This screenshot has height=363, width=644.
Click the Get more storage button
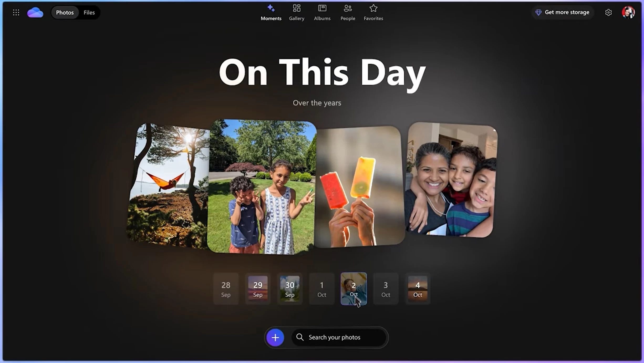tap(562, 12)
